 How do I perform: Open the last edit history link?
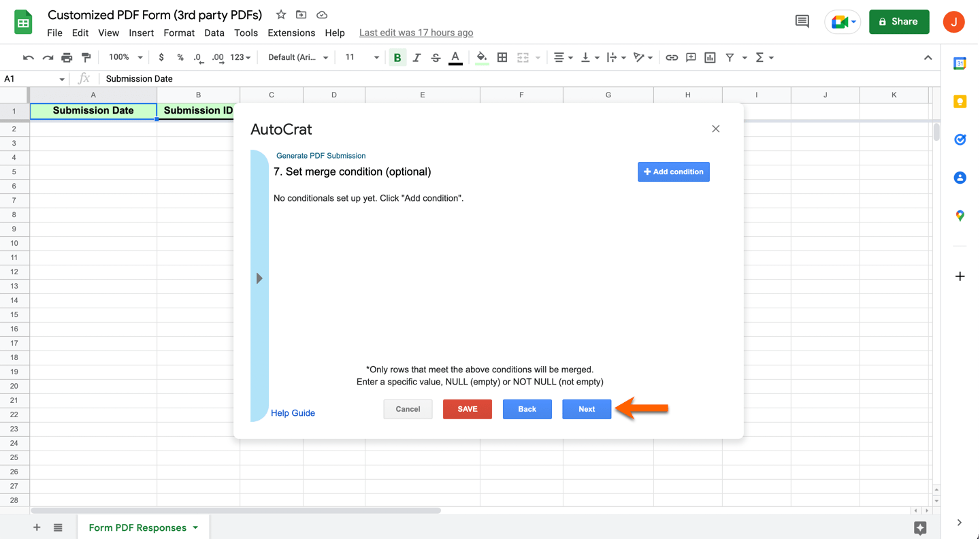click(x=416, y=33)
